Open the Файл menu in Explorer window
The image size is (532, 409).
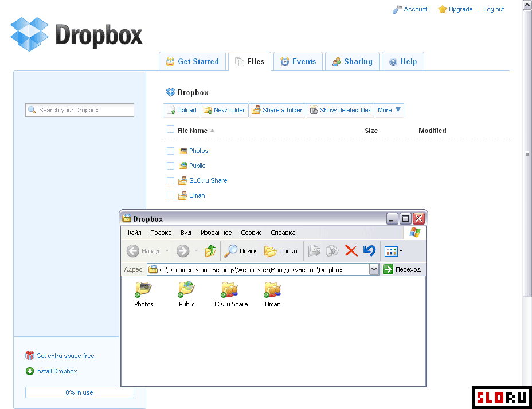coord(134,233)
